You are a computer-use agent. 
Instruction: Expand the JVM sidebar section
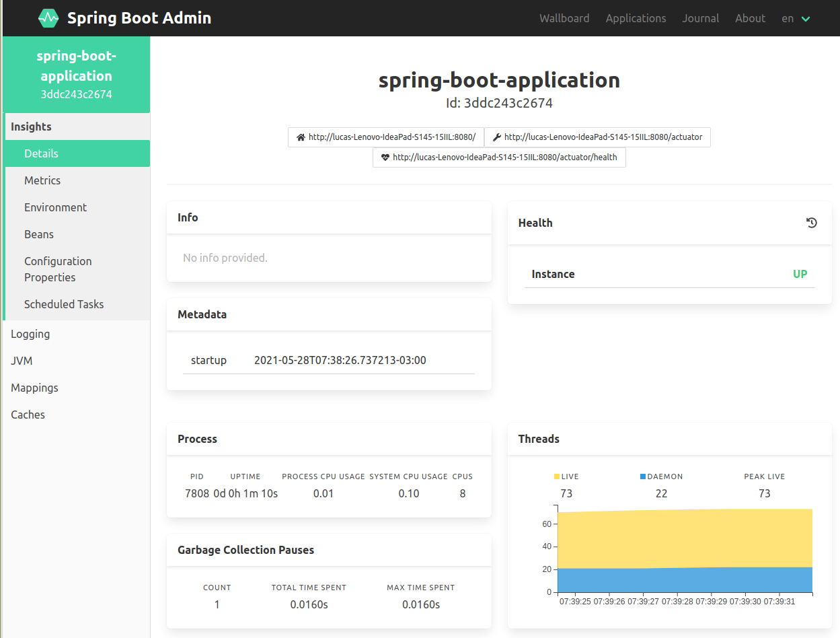[x=76, y=361]
